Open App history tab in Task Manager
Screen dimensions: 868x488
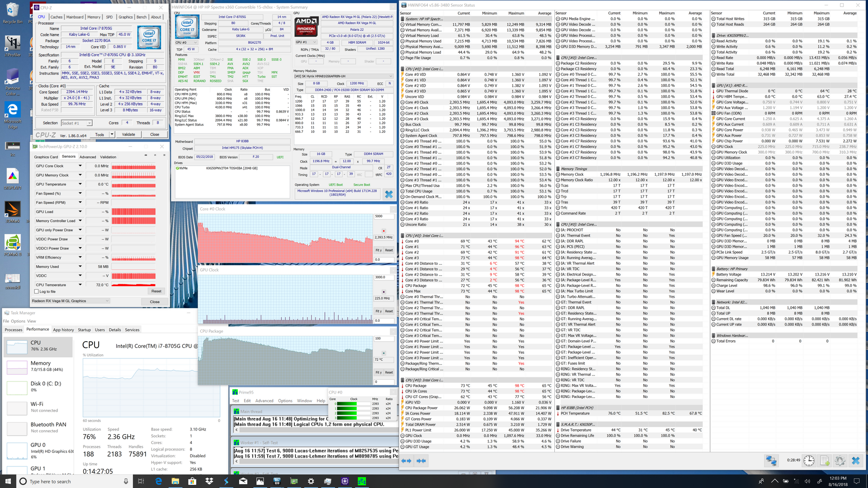(63, 330)
